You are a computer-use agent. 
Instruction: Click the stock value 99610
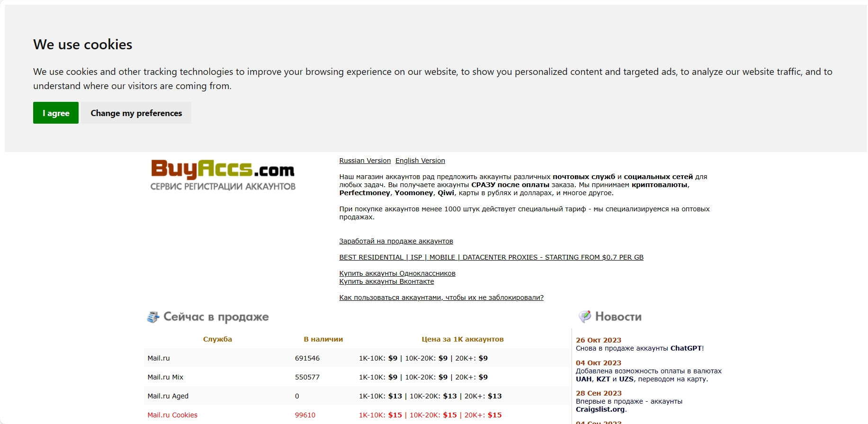(305, 415)
